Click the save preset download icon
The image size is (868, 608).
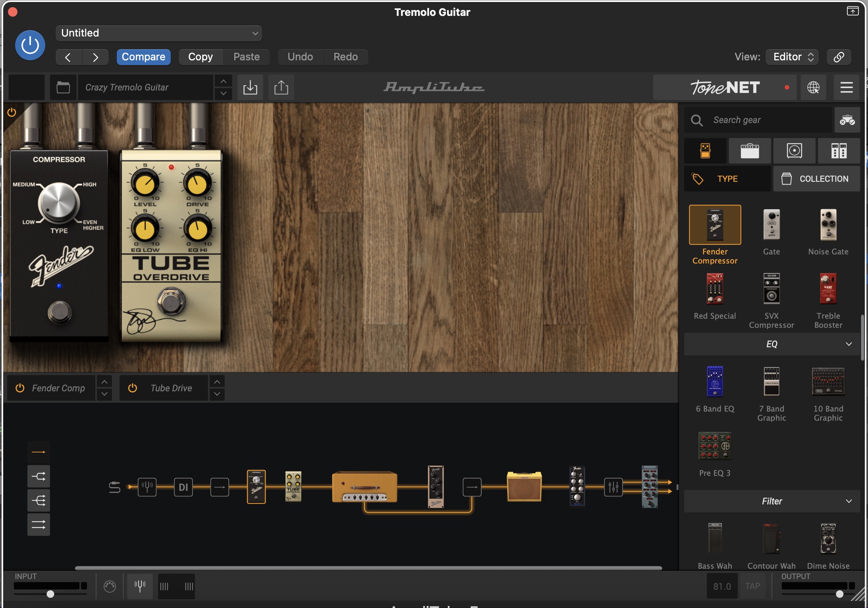pyautogui.click(x=250, y=87)
